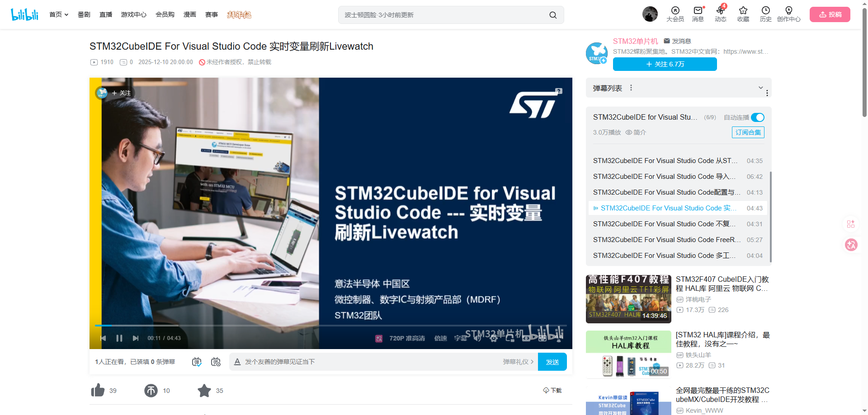Open the 720P 准高清 quality menu
The image size is (868, 415).
pyautogui.click(x=407, y=338)
